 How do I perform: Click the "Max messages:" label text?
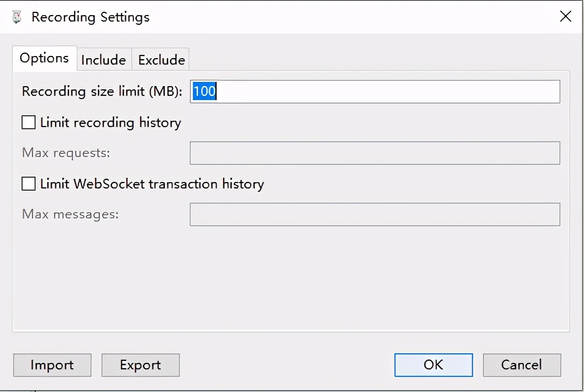point(70,214)
